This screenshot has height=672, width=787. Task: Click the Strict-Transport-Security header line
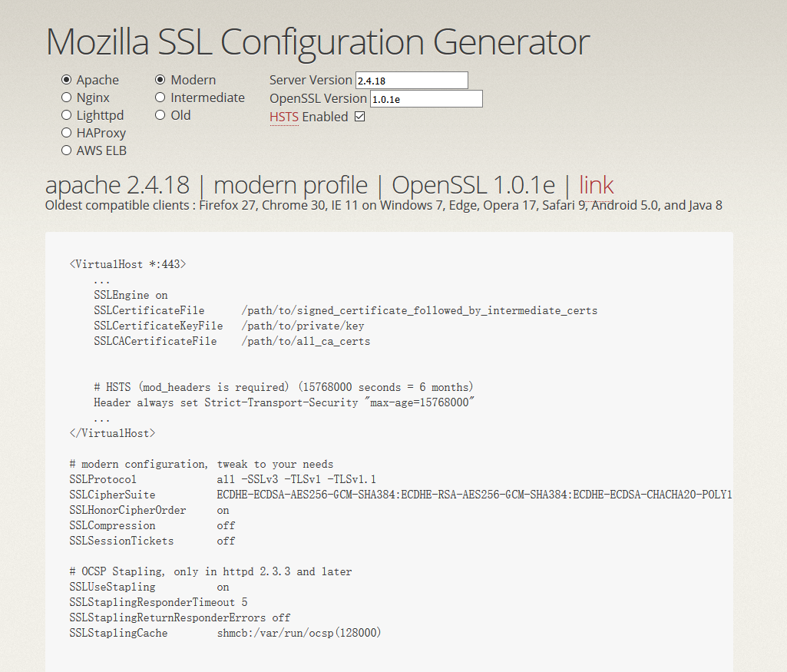click(283, 402)
